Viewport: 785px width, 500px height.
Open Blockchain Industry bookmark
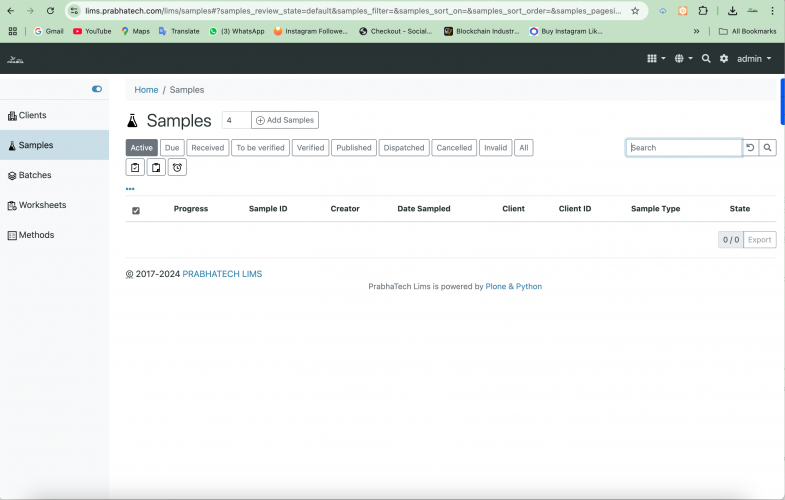point(482,31)
